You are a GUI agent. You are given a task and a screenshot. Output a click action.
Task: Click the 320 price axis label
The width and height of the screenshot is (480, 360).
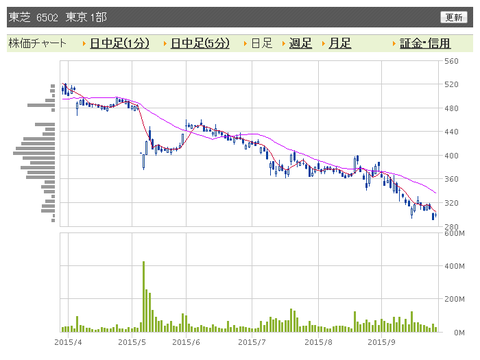pyautogui.click(x=451, y=203)
